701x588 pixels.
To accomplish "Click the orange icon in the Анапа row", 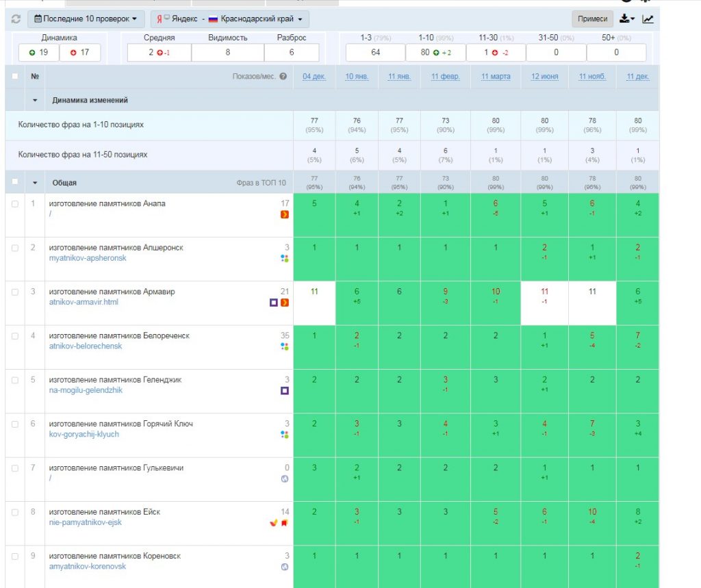I will click(x=284, y=215).
